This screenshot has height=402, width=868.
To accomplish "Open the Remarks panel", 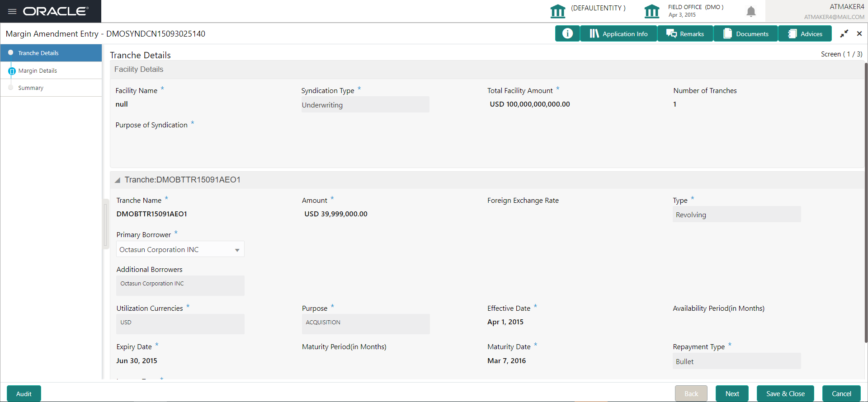I will click(685, 33).
